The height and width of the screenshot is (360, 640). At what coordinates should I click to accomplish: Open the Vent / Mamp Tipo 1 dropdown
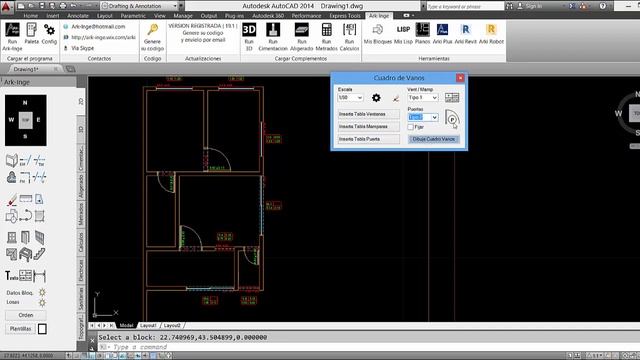[x=423, y=98]
